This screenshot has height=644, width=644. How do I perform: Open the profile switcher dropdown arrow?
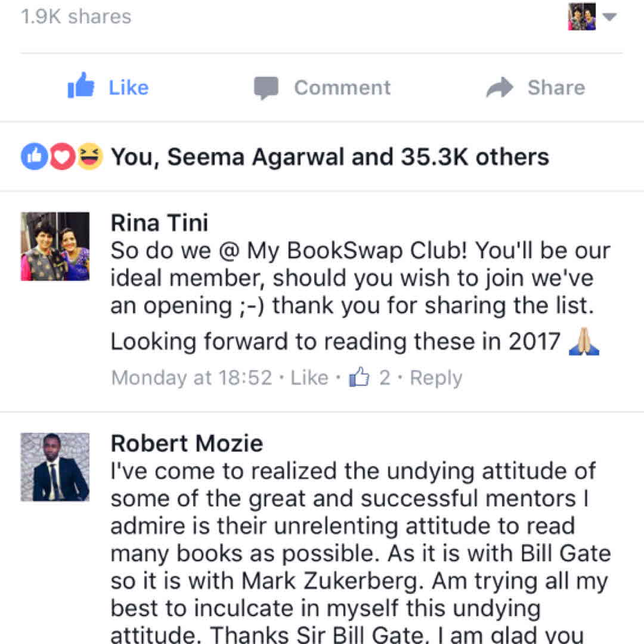tap(609, 17)
